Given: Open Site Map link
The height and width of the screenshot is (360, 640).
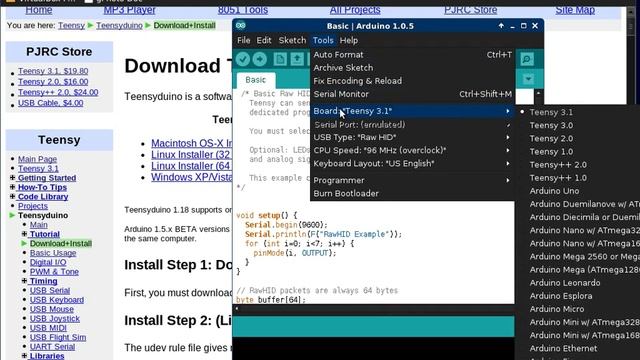Looking at the screenshot, I should (575, 9).
